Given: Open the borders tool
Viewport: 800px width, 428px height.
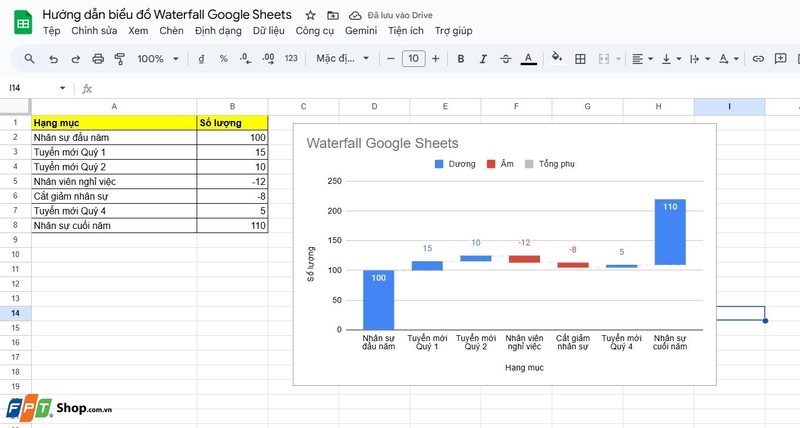Looking at the screenshot, I should 580,59.
